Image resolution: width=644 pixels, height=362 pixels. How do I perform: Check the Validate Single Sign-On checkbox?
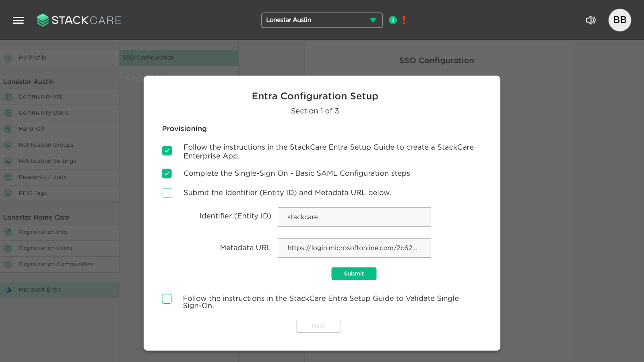(x=167, y=299)
